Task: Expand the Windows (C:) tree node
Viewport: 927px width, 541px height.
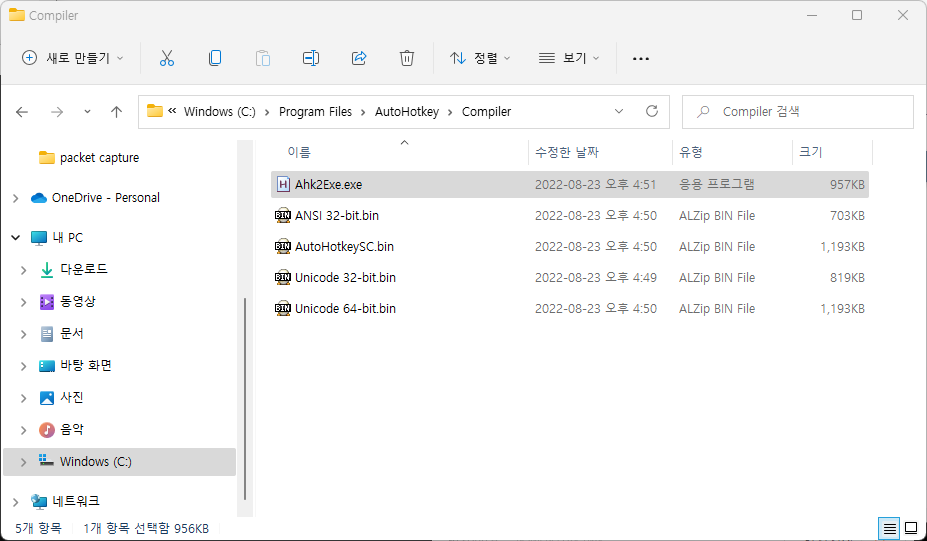Action: 24,462
